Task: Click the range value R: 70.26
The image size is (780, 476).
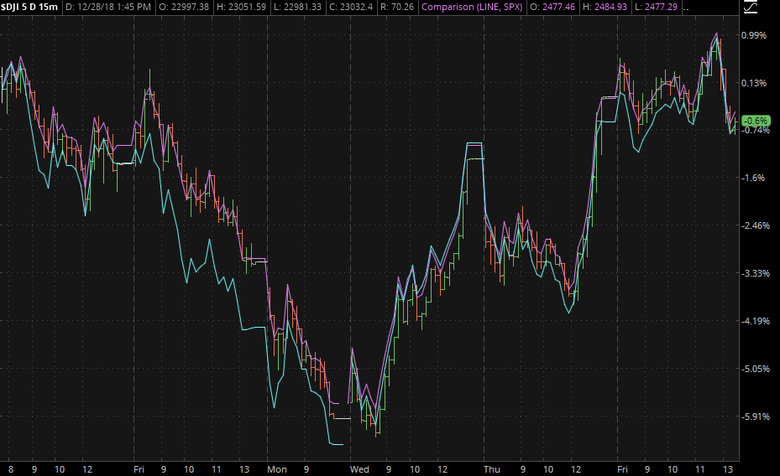Action: (397, 7)
